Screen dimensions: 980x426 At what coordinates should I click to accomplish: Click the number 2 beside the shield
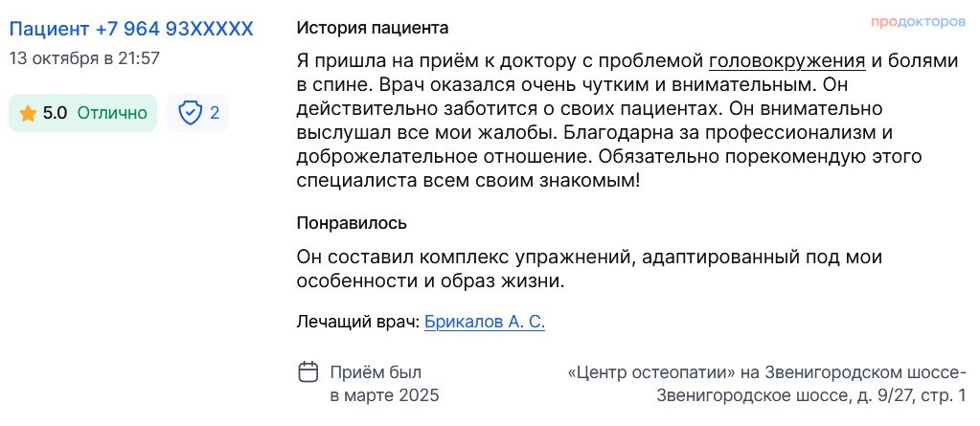[x=215, y=113]
